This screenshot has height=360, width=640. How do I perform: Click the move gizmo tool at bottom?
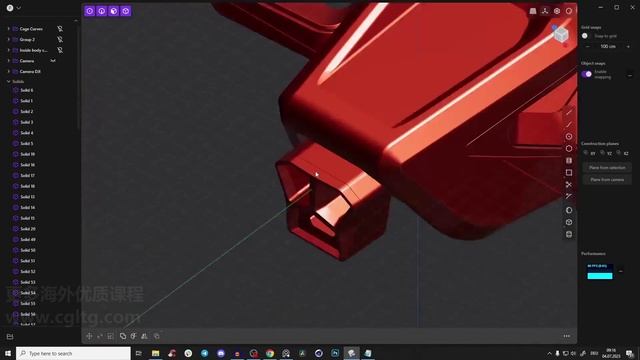[x=89, y=336]
